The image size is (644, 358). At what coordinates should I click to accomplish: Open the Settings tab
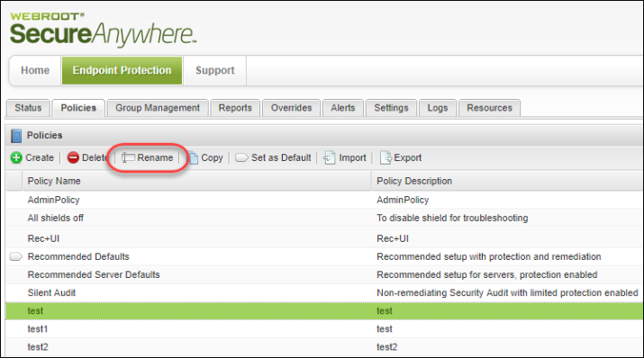coord(391,108)
